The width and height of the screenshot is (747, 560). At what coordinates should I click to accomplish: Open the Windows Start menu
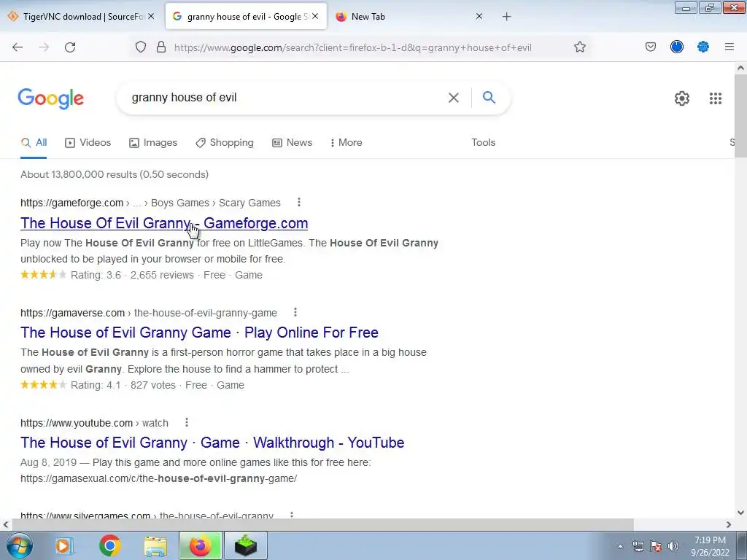(x=20, y=545)
